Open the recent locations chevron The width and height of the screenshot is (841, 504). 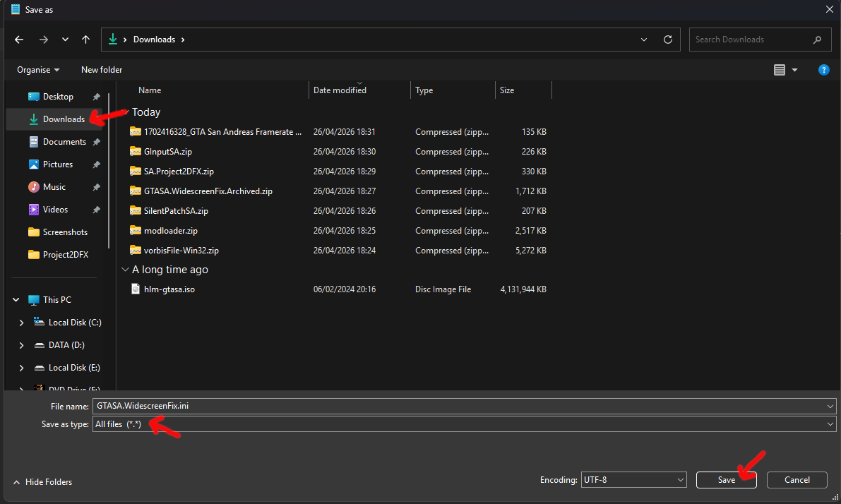pos(65,40)
